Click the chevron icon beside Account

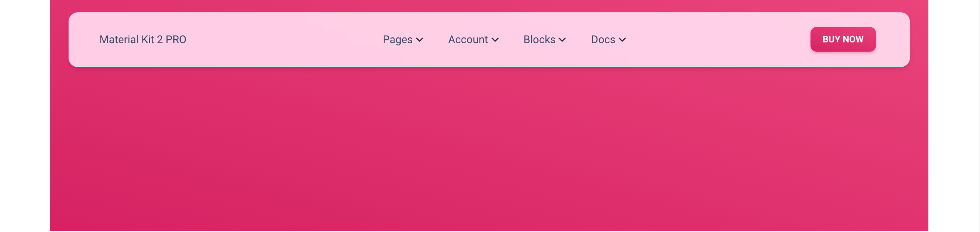(x=495, y=40)
